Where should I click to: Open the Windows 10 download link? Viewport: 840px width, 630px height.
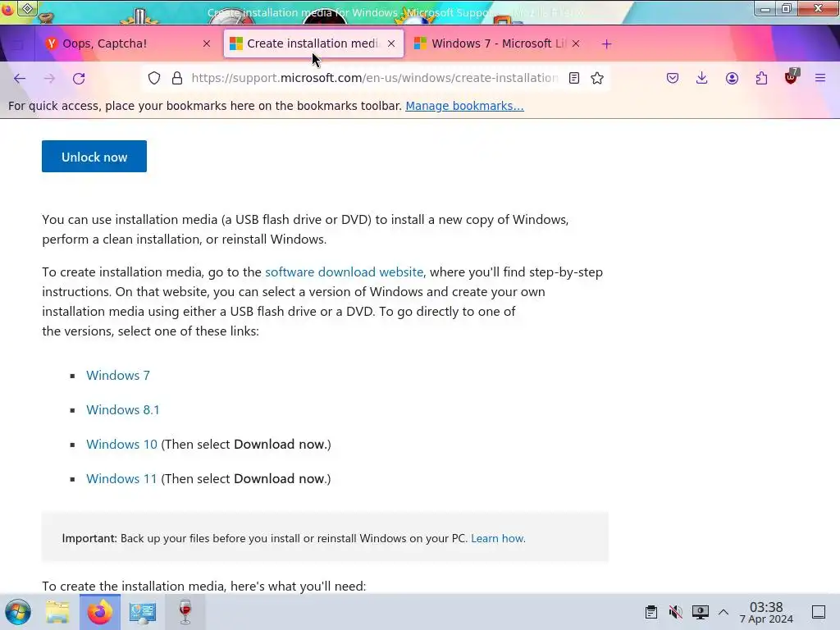(121, 444)
